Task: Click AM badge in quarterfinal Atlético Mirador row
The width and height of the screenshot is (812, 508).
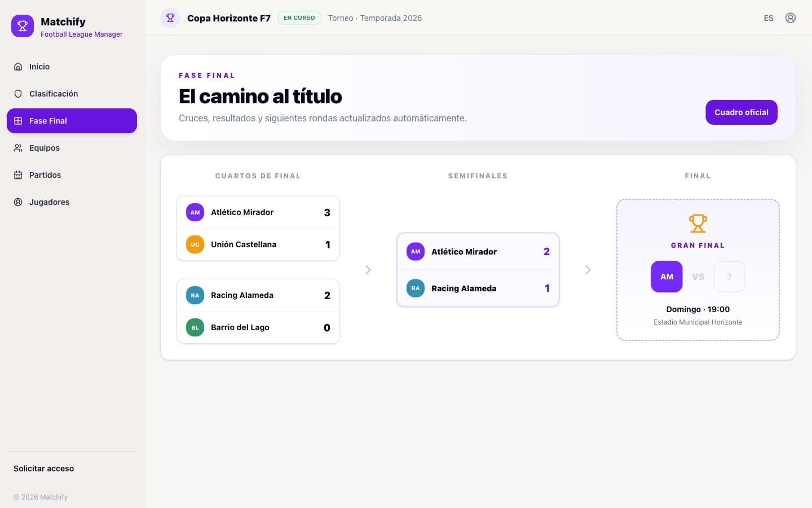Action: [x=195, y=212]
